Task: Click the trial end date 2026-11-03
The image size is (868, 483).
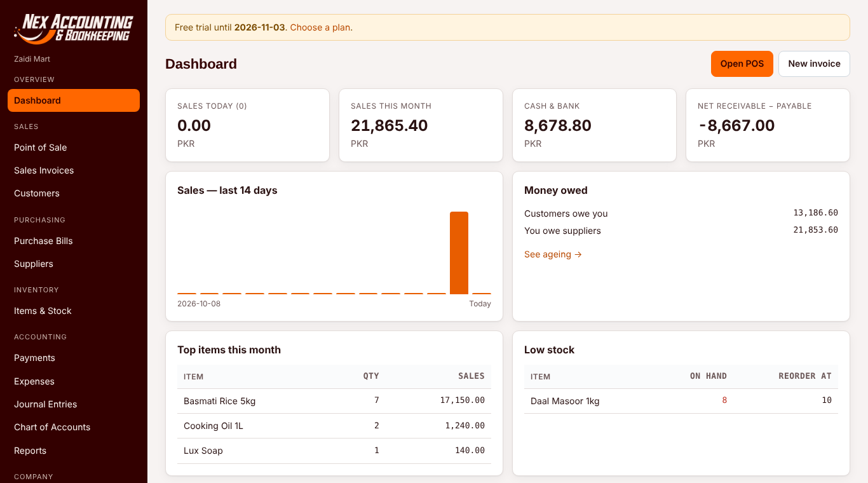Action: [x=259, y=27]
